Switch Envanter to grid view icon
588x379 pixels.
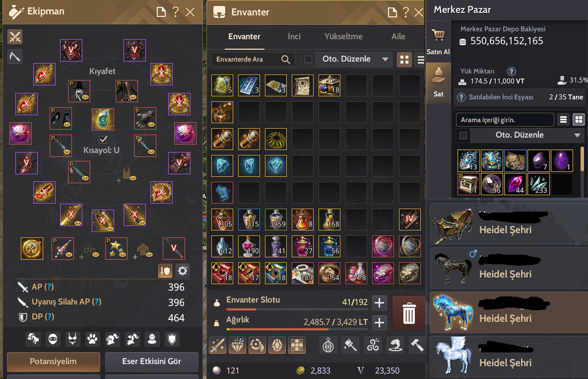404,60
